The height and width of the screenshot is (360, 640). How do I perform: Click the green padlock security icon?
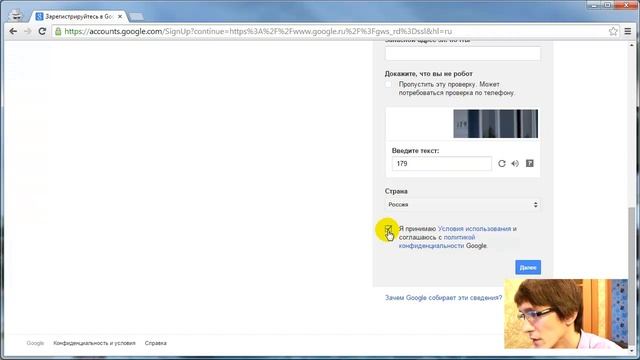pos(58,31)
